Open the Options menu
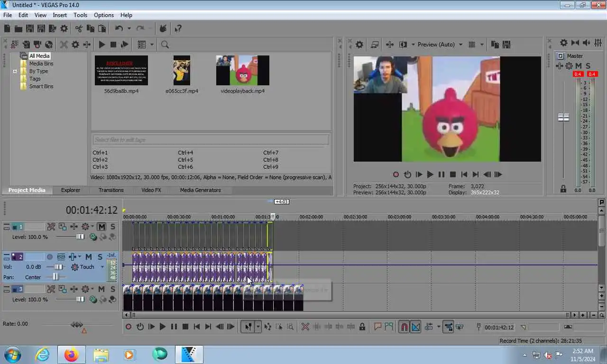This screenshot has width=607, height=364. click(x=104, y=15)
